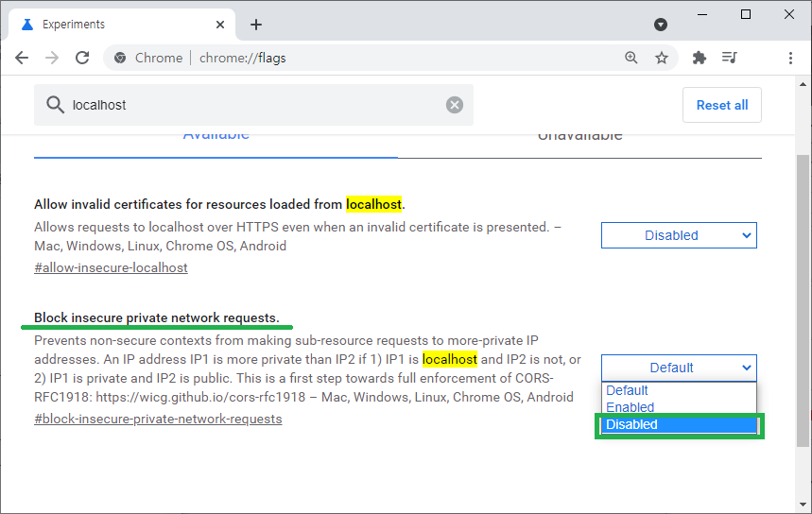Choose Default from the open dropdown list

click(x=679, y=390)
